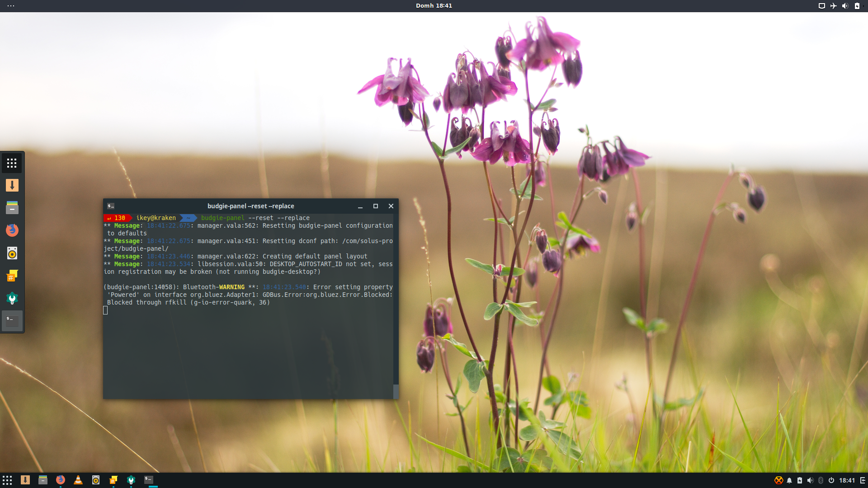Open the applications menu on the bottom panel
Viewport: 868px width, 488px height.
pyautogui.click(x=7, y=480)
